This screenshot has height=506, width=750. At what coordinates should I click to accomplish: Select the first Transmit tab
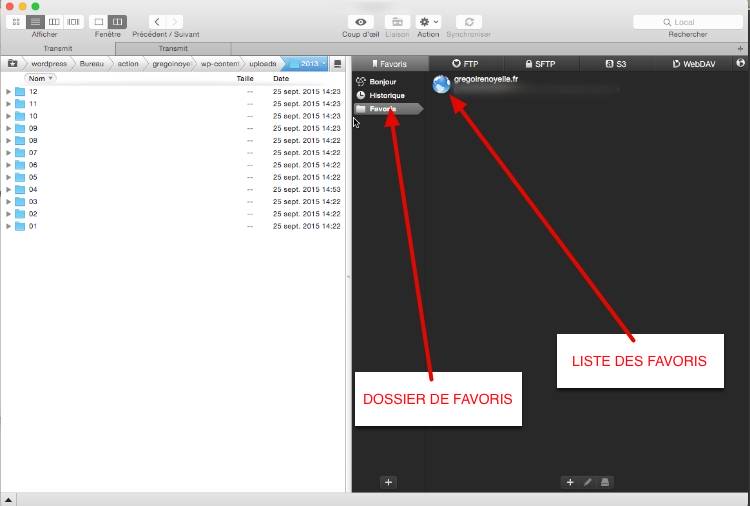(x=58, y=48)
